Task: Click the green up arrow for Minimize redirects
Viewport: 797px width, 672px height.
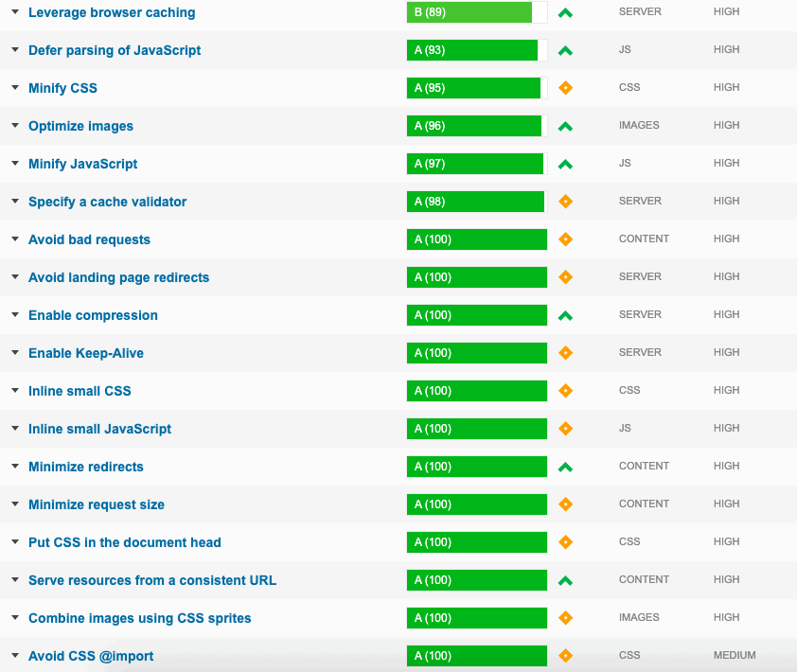Action: click(x=565, y=468)
